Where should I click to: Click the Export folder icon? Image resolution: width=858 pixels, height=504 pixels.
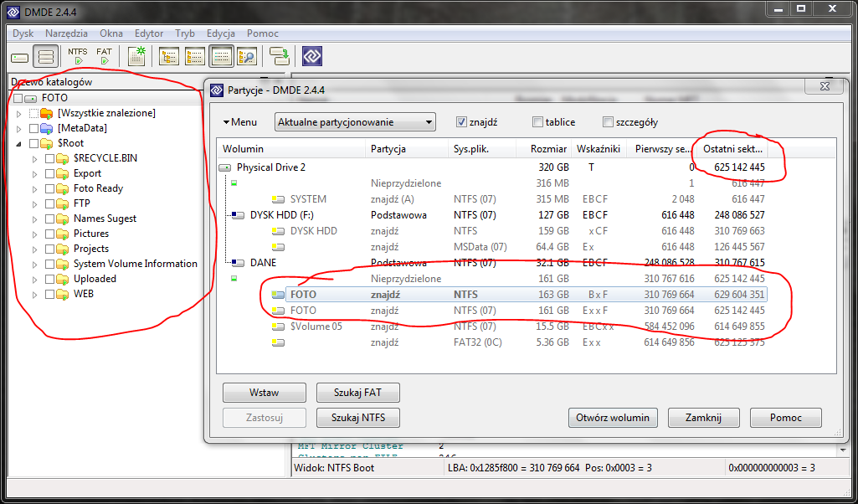pyautogui.click(x=64, y=173)
